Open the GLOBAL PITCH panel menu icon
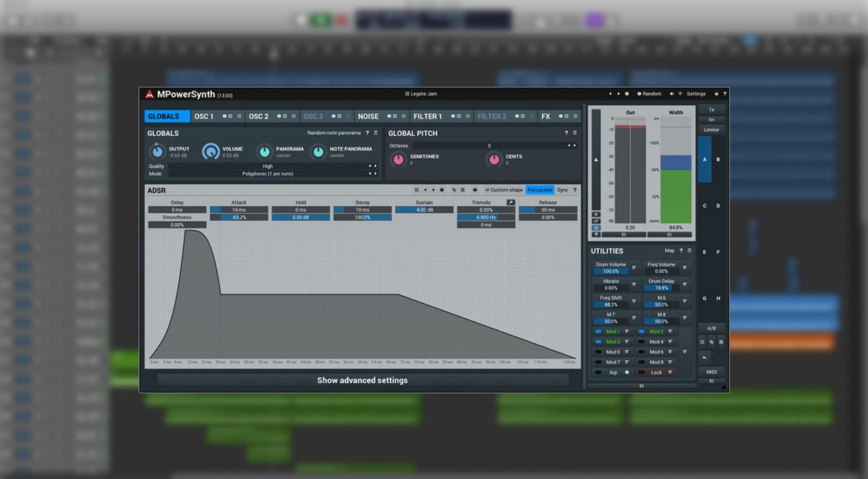 [575, 133]
